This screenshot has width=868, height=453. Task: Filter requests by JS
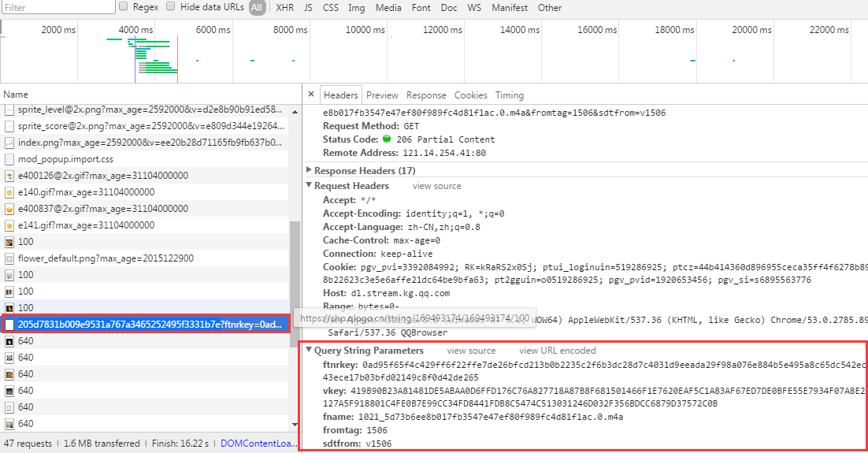pyautogui.click(x=308, y=8)
